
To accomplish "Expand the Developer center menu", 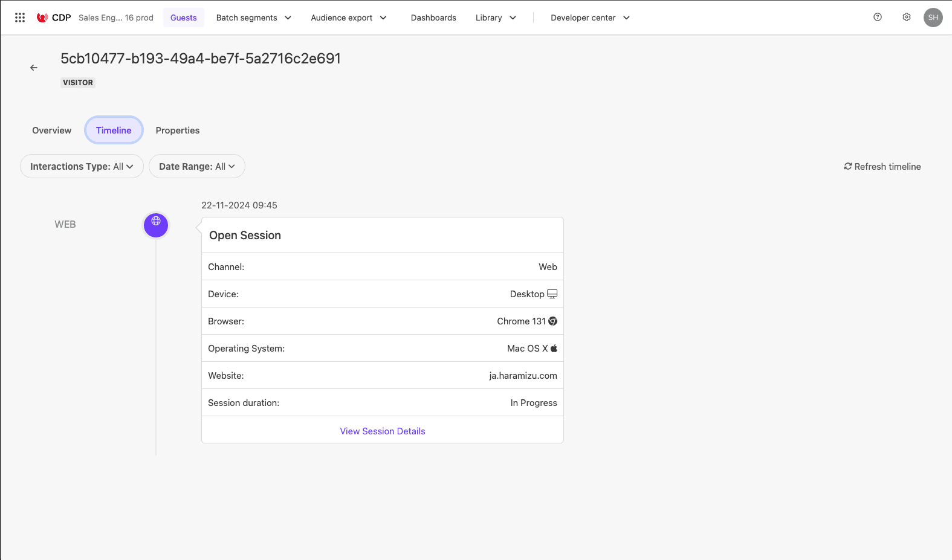I will pyautogui.click(x=590, y=18).
